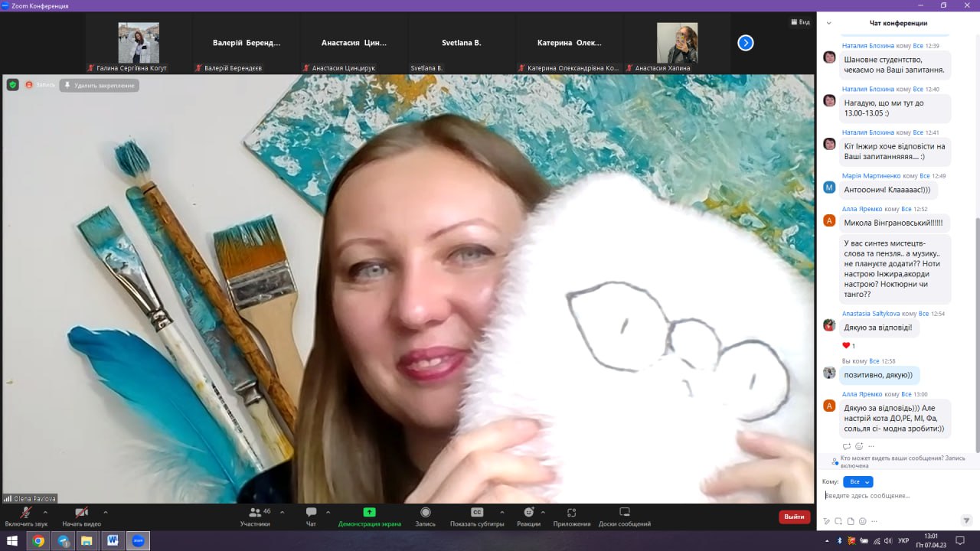Open the Whiteboards icon

pos(624,512)
